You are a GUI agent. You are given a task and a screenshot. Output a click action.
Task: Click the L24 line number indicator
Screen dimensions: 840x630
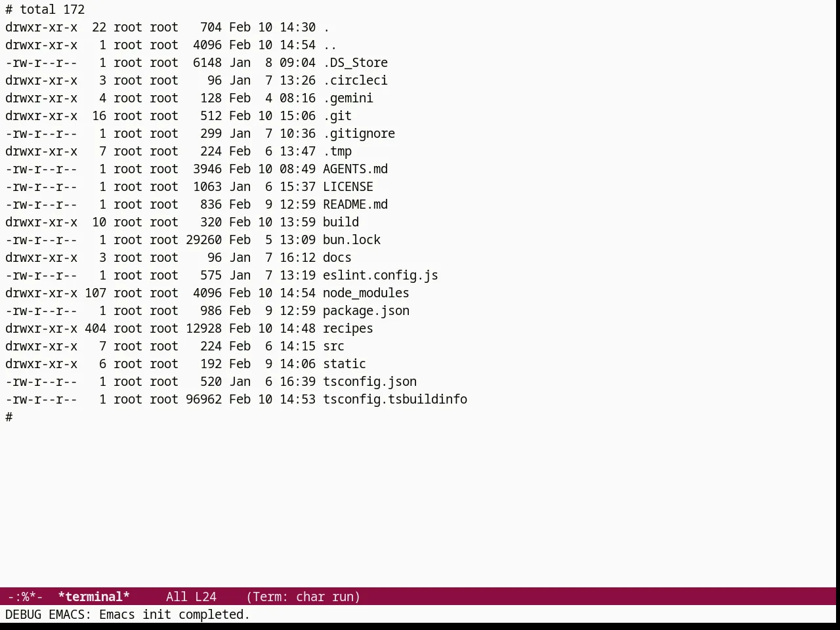(205, 597)
